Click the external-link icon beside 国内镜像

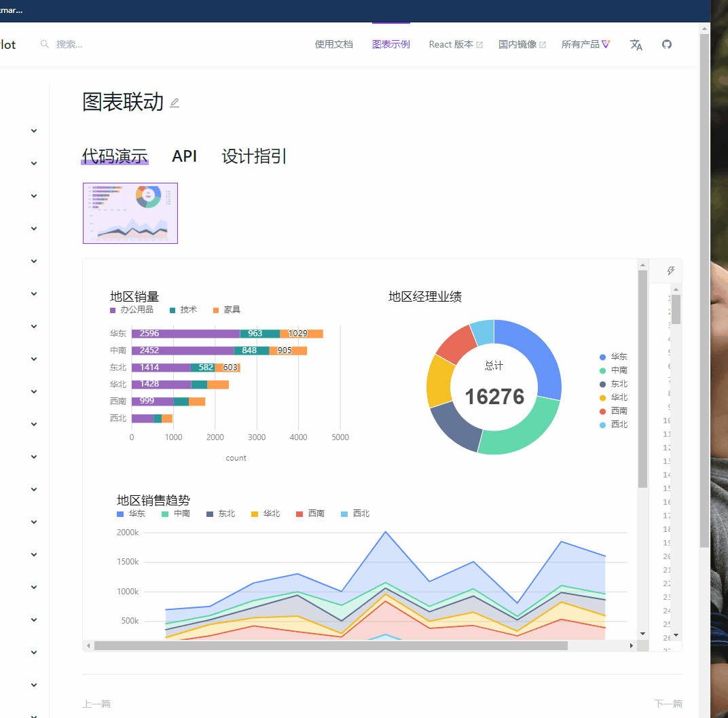click(x=544, y=43)
